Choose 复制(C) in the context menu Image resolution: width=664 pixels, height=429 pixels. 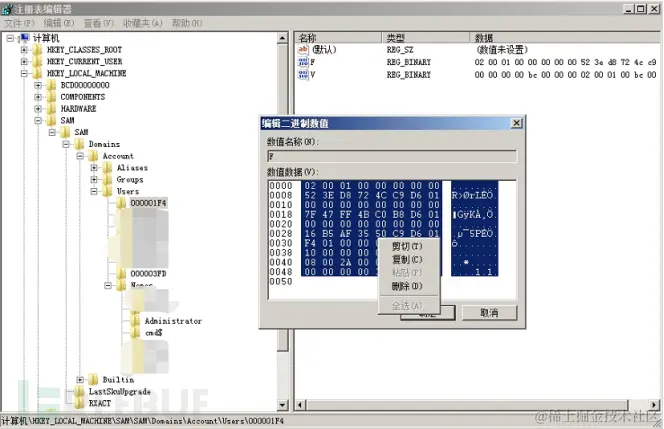tap(407, 260)
